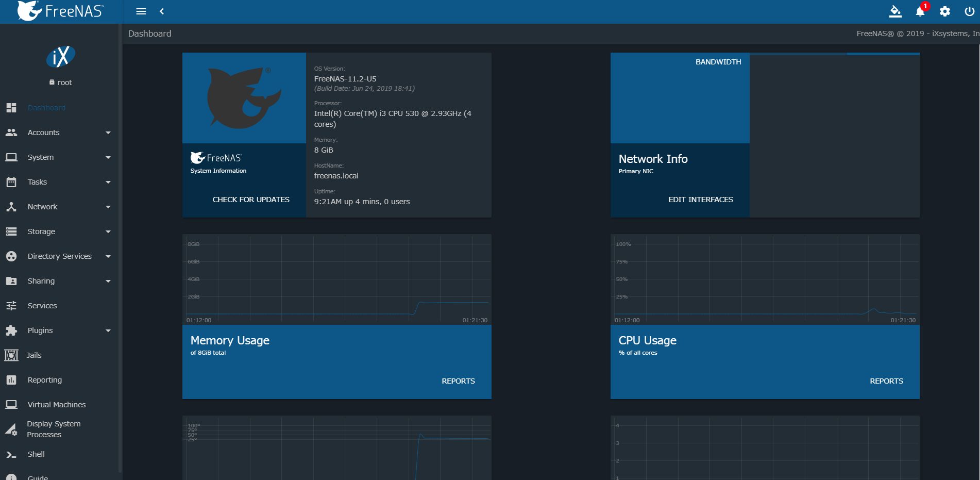Open REPORTS under Memory Usage
The height and width of the screenshot is (480, 980).
coord(458,381)
